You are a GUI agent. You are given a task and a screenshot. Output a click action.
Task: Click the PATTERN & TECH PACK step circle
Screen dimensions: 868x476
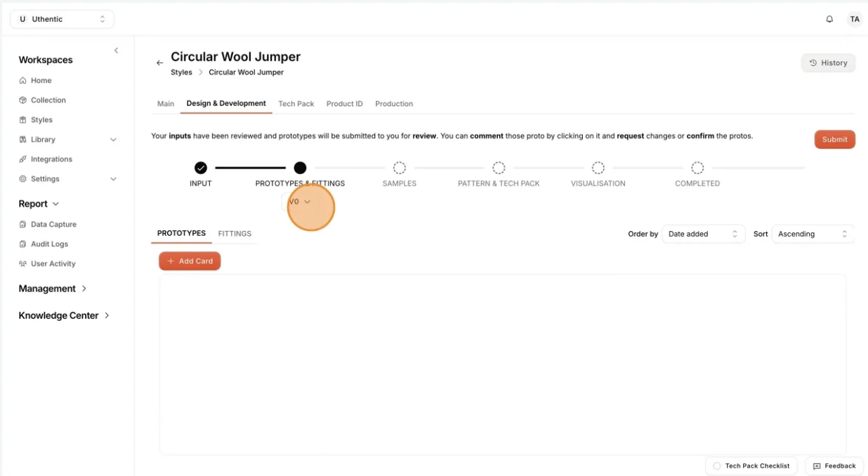(x=499, y=168)
